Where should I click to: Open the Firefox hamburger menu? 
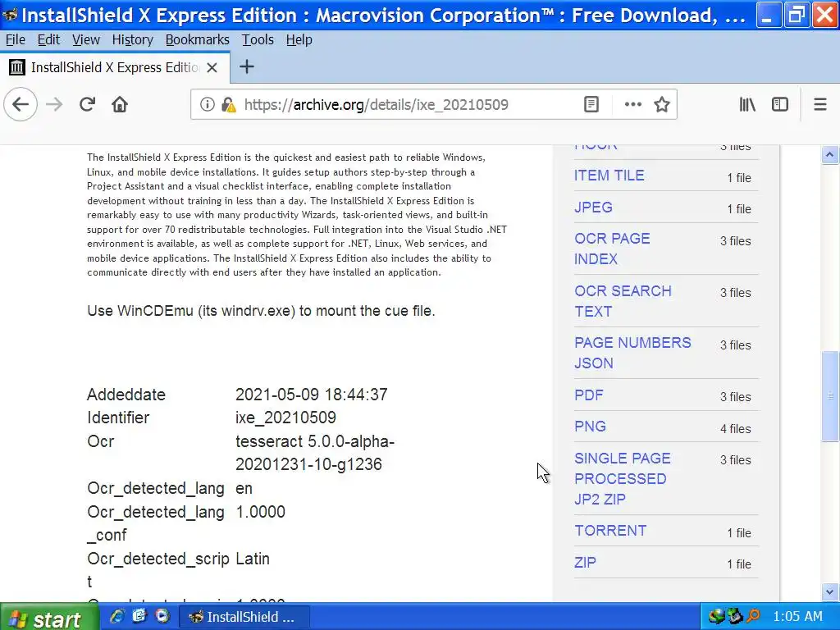[x=820, y=104]
